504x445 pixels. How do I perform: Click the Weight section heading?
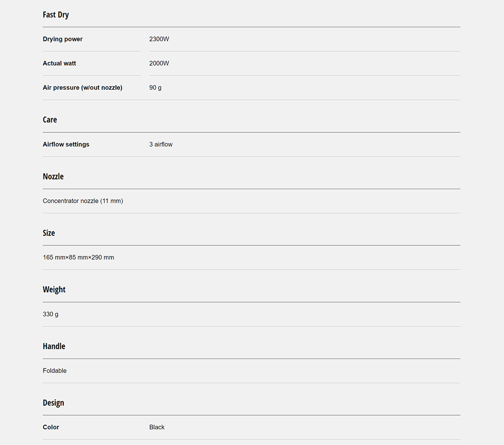54,290
